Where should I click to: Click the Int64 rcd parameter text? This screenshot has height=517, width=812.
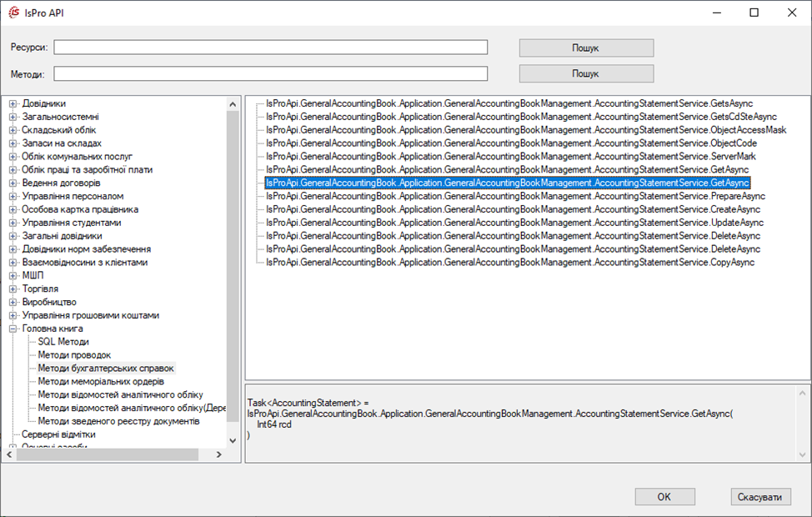(x=274, y=424)
